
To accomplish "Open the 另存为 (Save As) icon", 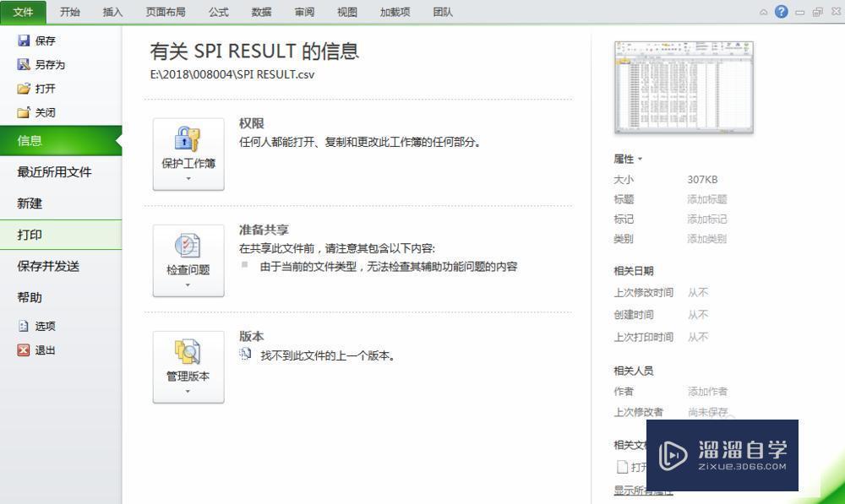I will tap(26, 64).
